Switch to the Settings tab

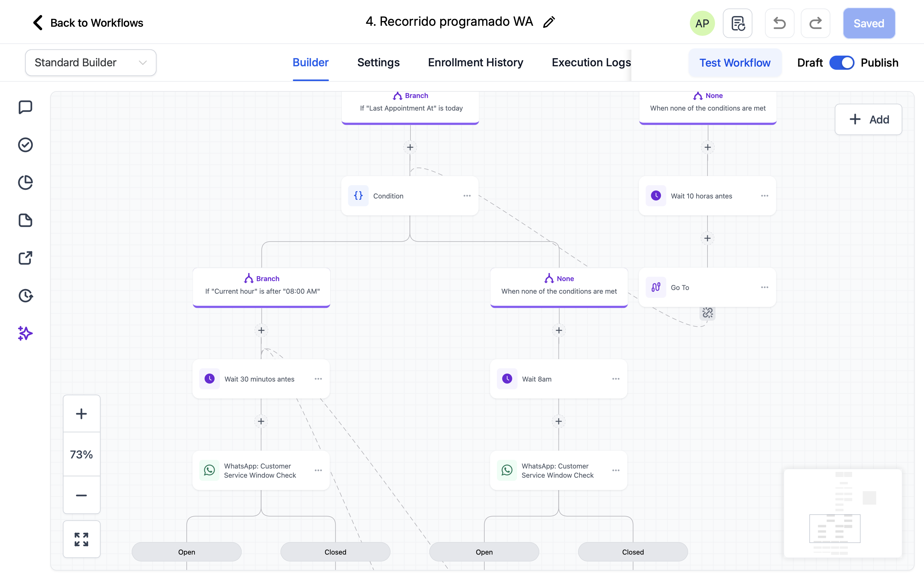click(x=378, y=62)
